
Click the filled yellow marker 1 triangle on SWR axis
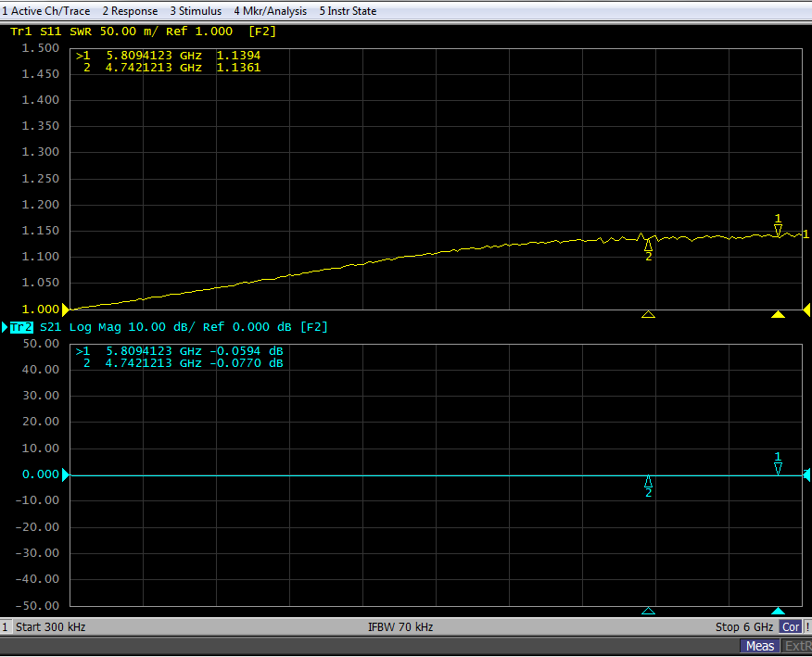point(778,315)
